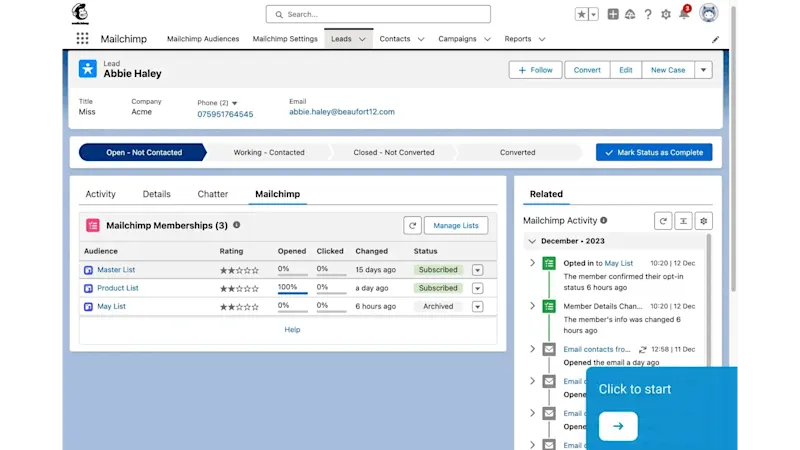Click inside the Search field
The image size is (800, 450).
coord(378,14)
